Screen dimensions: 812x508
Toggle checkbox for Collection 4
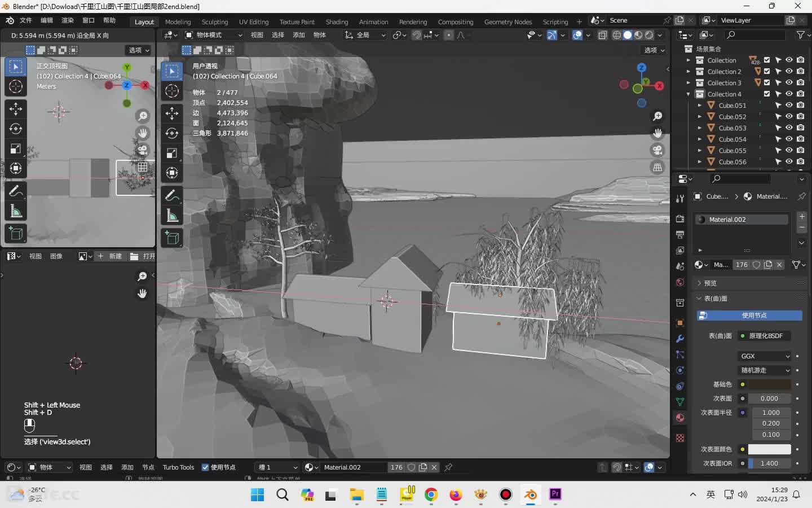pos(767,94)
